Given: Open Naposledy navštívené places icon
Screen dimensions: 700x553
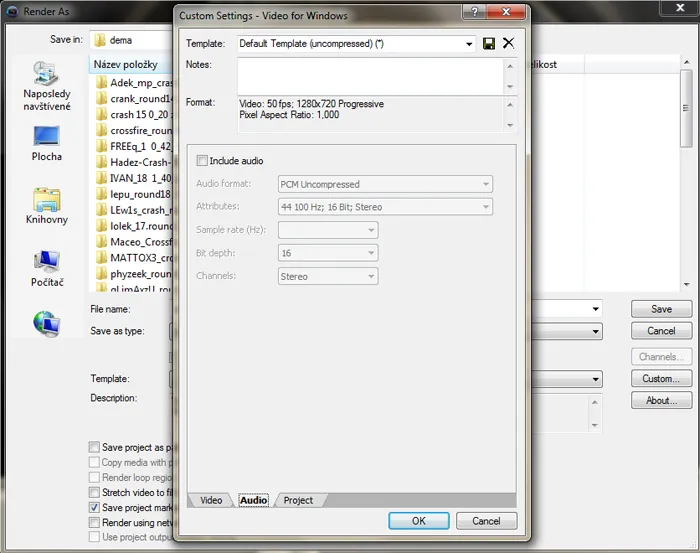Looking at the screenshot, I should pos(46,86).
